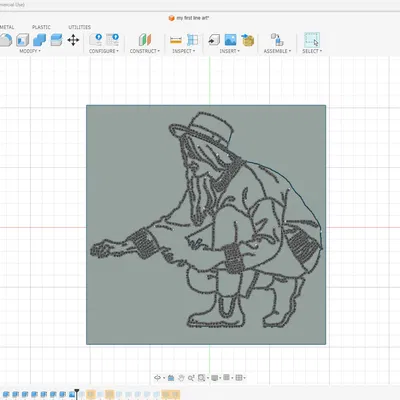The image size is (400, 400).
Task: Open the first Configure icon
Action: click(x=96, y=40)
